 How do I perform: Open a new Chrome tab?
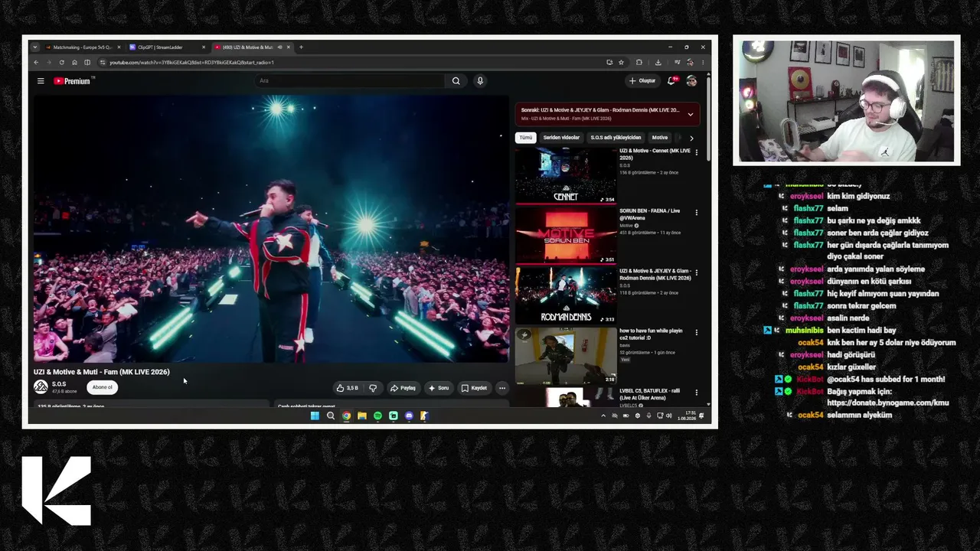tap(301, 47)
